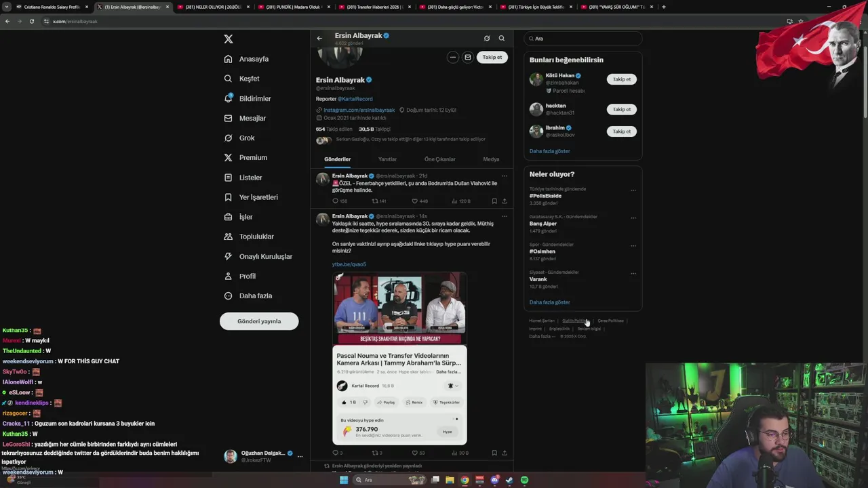
Task: Click the Topluluklar people icon
Action: pyautogui.click(x=229, y=237)
